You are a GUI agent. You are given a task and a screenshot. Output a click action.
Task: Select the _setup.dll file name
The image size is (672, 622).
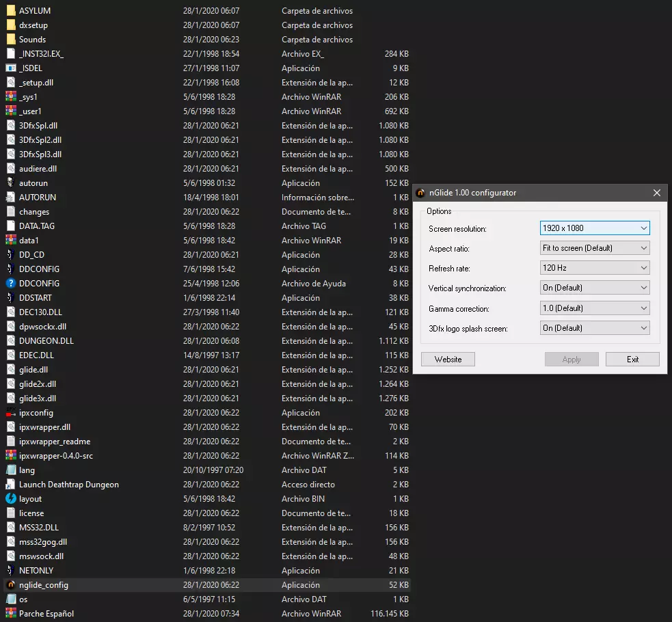[x=36, y=83]
